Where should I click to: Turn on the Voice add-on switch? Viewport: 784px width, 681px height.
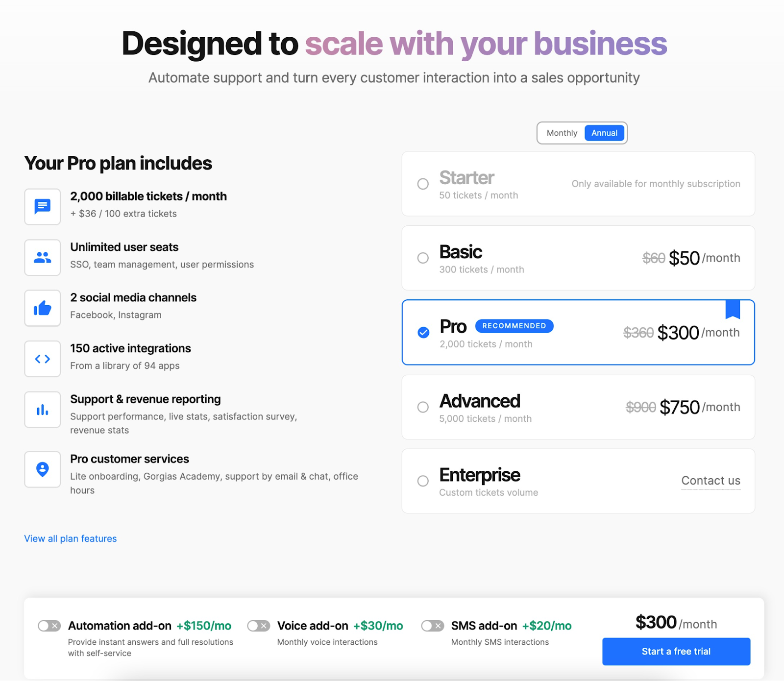pyautogui.click(x=258, y=626)
